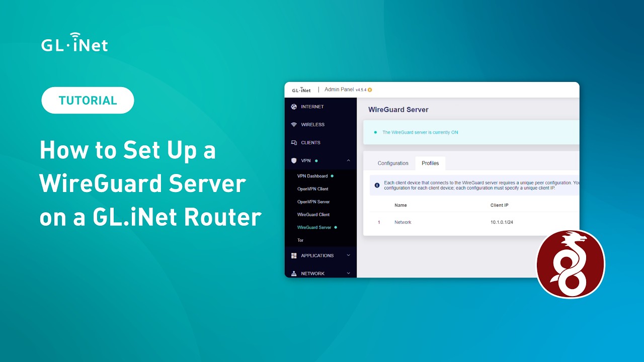
Task: Click the INTERNET sidebar label
Action: (x=312, y=107)
